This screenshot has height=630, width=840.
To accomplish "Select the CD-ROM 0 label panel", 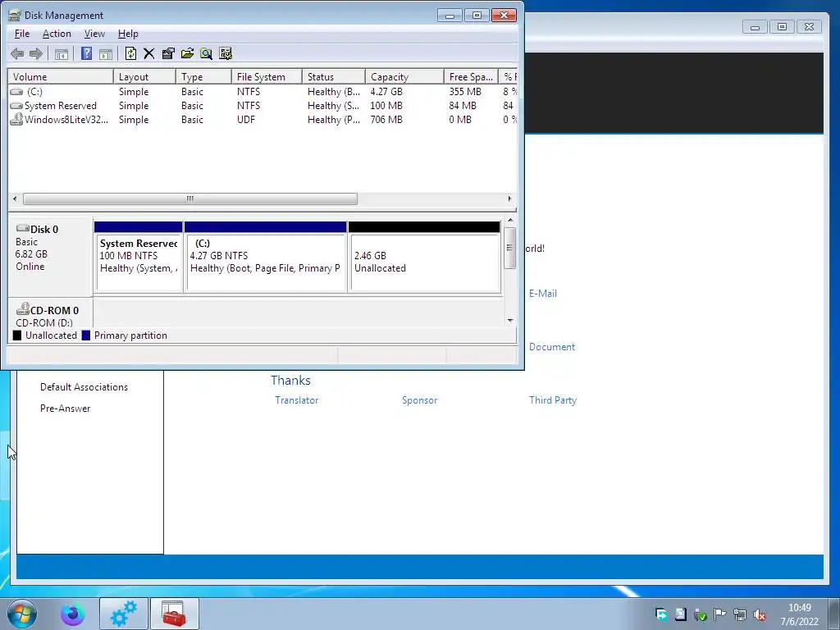I will point(50,314).
